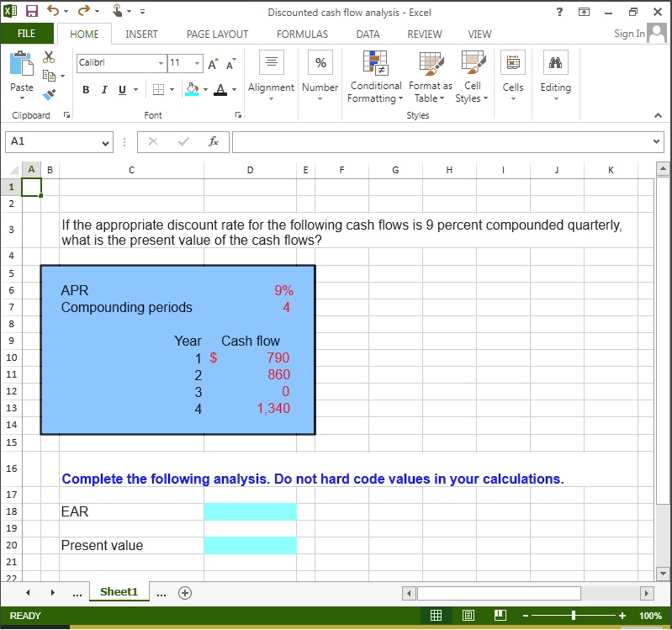The image size is (672, 630).
Task: Open the FORMULAS ribbon tab
Action: [302, 34]
